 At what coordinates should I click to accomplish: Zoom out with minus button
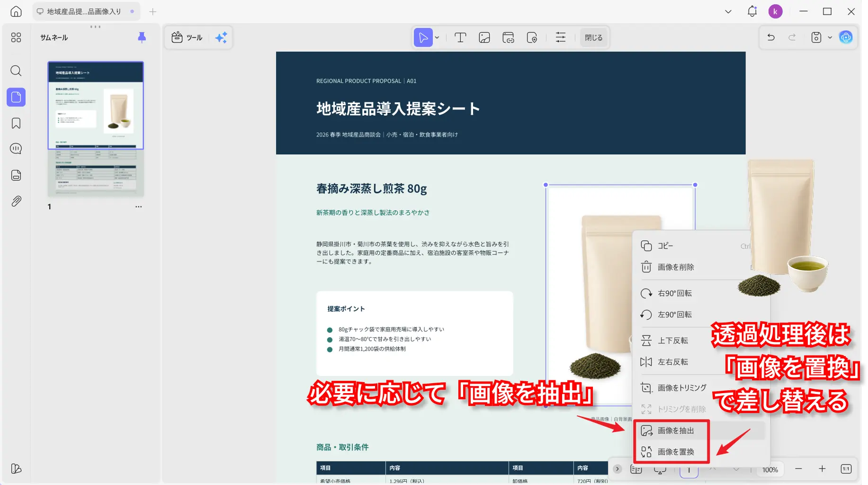[x=798, y=468]
